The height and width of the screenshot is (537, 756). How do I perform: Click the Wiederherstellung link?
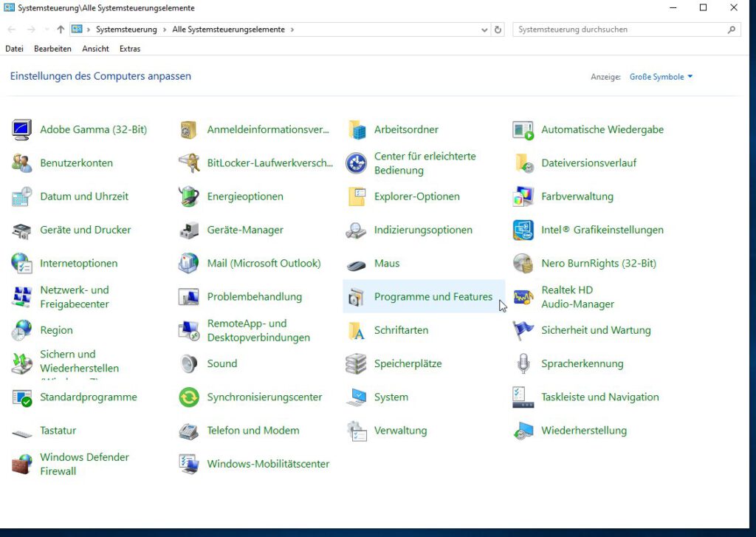(x=584, y=431)
